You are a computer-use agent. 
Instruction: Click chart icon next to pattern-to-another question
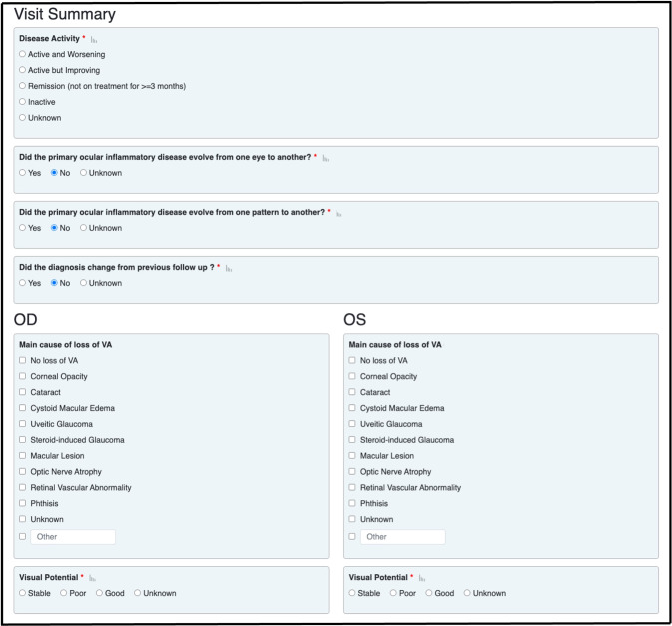(x=339, y=213)
